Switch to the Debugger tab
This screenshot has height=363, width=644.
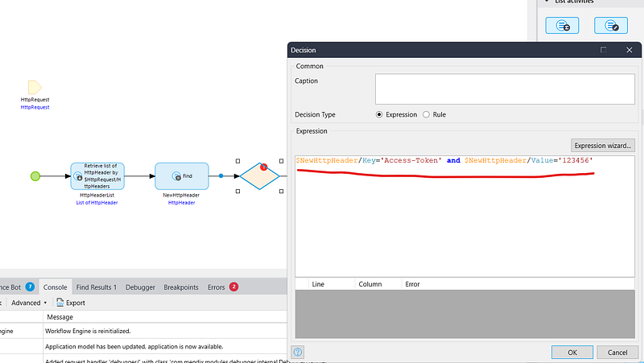pyautogui.click(x=140, y=287)
